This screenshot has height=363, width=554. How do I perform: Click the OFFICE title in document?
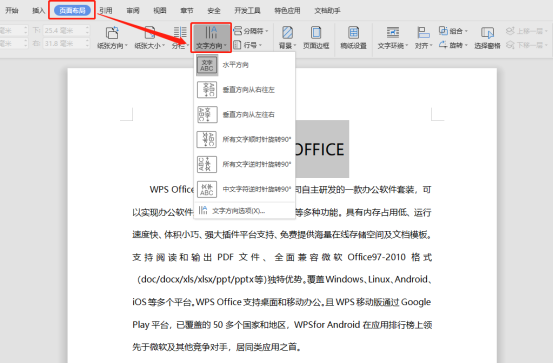(x=320, y=150)
